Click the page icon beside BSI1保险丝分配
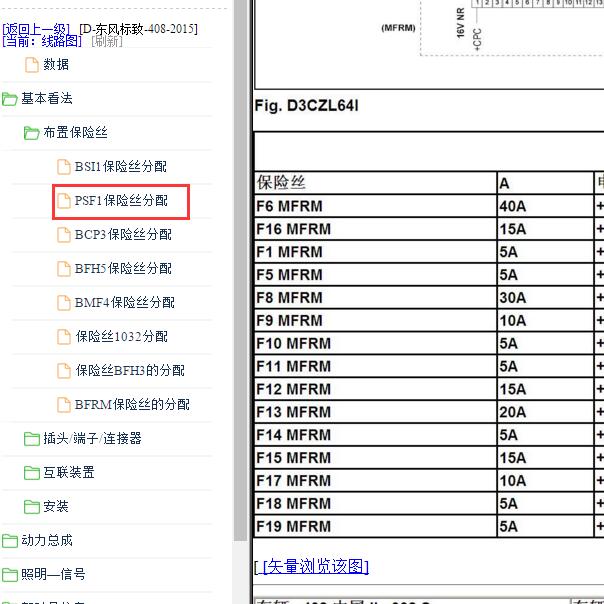The width and height of the screenshot is (604, 604). coord(64,167)
